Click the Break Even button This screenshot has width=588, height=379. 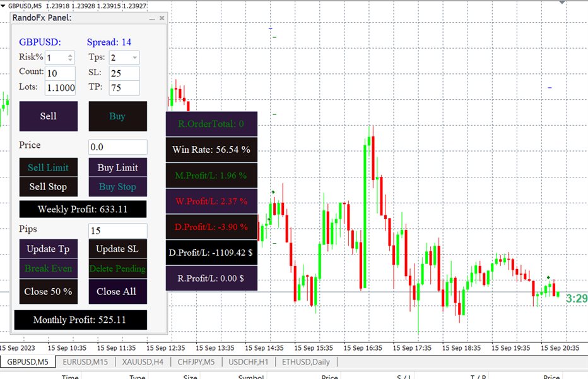[x=49, y=268]
